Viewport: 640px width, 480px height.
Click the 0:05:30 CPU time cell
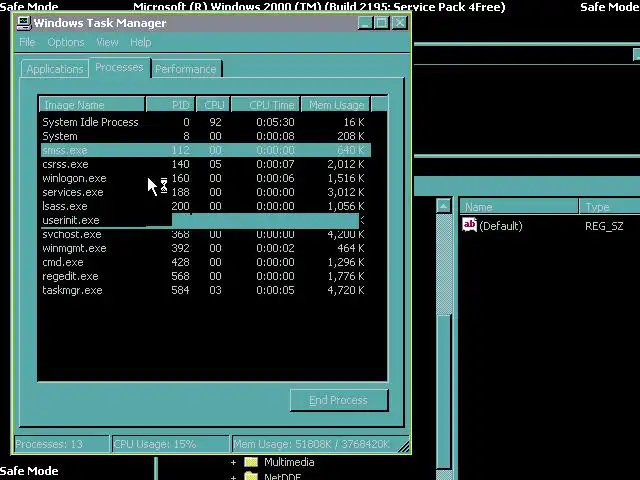pos(275,122)
